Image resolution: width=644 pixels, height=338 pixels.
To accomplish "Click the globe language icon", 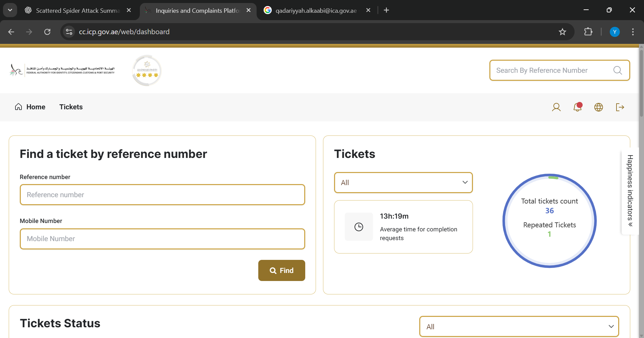I will (x=599, y=107).
